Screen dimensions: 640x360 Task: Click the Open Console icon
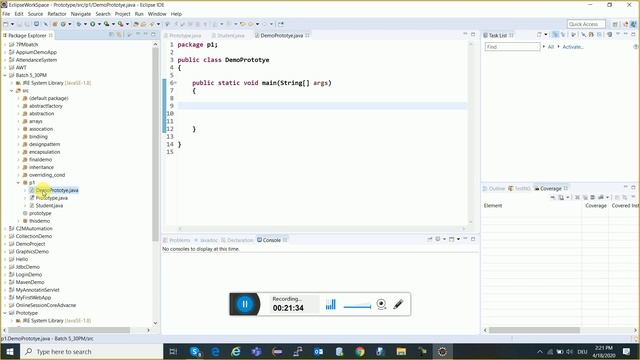pyautogui.click(x=451, y=239)
